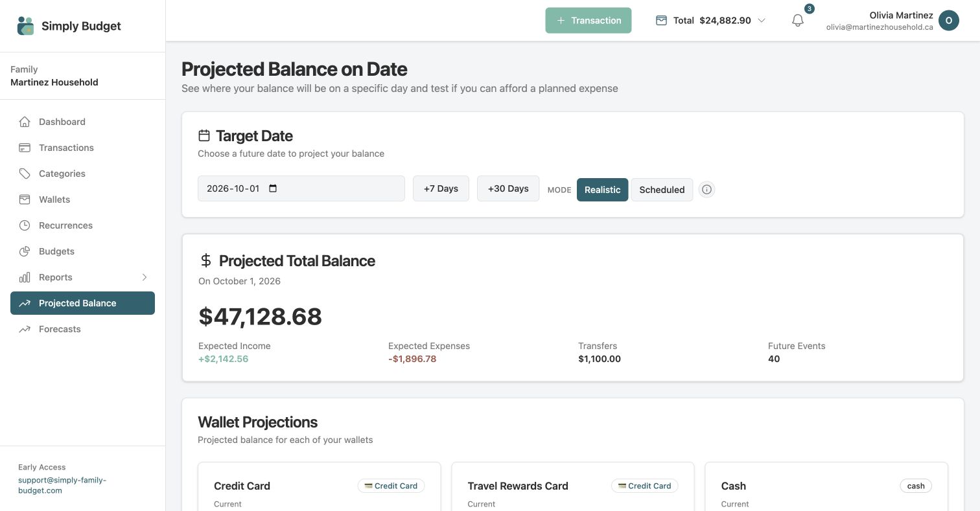Open notifications bell icon

point(798,21)
